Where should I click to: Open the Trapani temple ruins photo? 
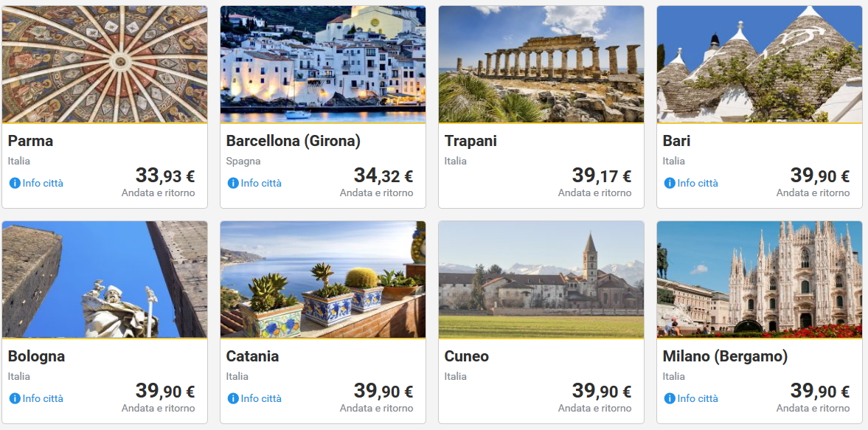(541, 64)
